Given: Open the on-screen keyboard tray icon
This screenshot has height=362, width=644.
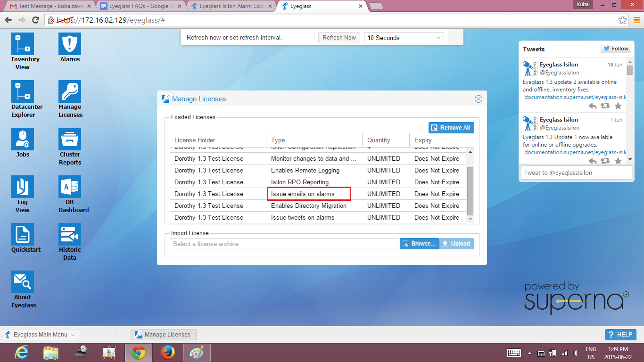Looking at the screenshot, I should click(514, 353).
